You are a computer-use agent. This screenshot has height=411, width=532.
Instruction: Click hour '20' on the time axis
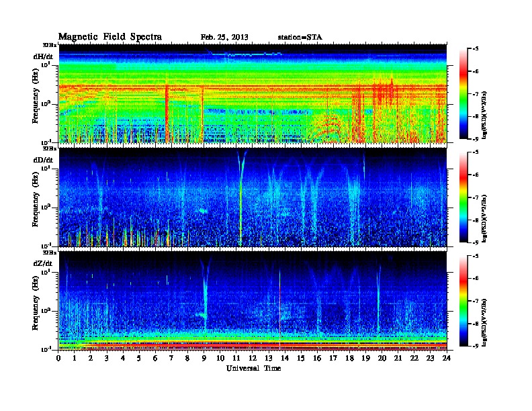pyautogui.click(x=382, y=358)
